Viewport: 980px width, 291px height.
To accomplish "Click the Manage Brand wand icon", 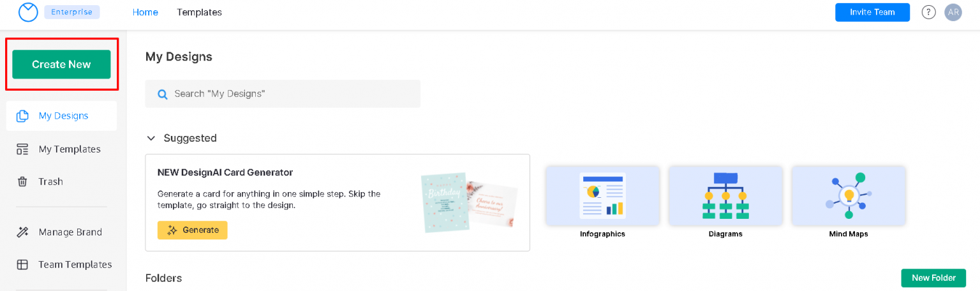I will click(22, 232).
